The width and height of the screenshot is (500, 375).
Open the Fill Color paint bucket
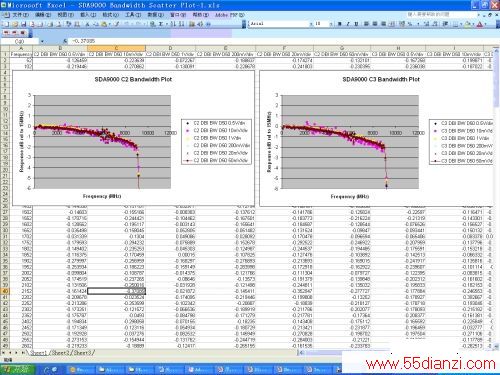coord(468,24)
